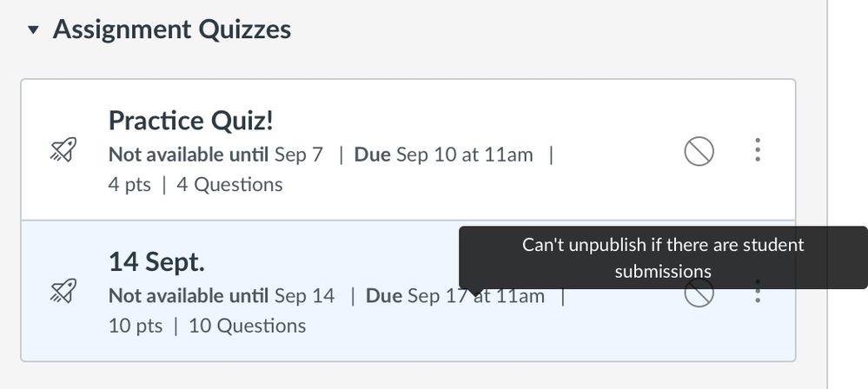Image resolution: width=868 pixels, height=389 pixels.
Task: Click "Not available until Sep 14" text
Action: 222,295
